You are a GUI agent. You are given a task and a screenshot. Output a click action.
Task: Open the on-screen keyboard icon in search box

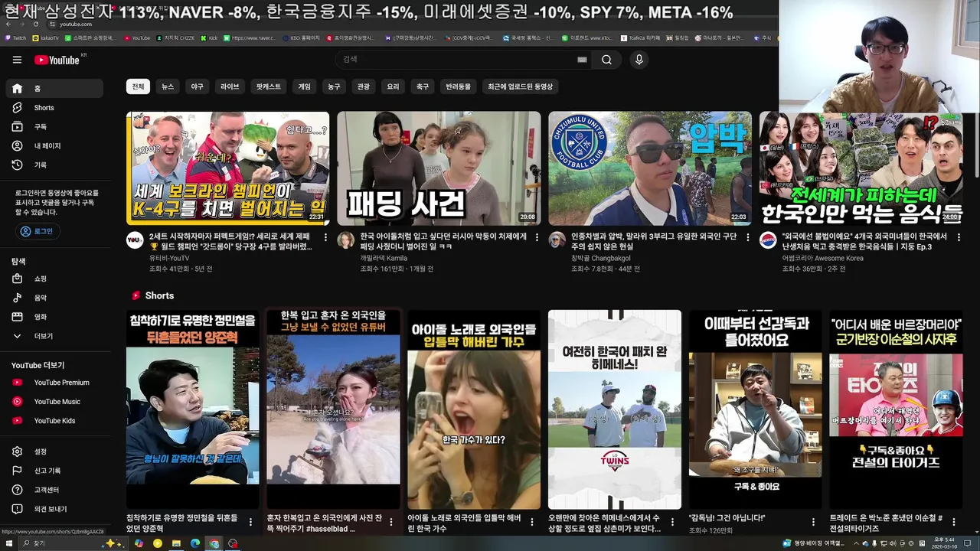click(582, 60)
